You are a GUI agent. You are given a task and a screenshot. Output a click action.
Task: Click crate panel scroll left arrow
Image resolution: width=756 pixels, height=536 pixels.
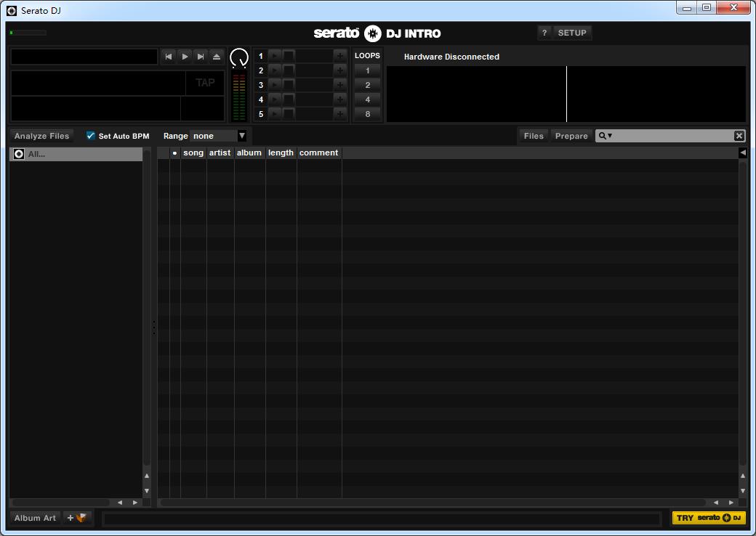(120, 503)
